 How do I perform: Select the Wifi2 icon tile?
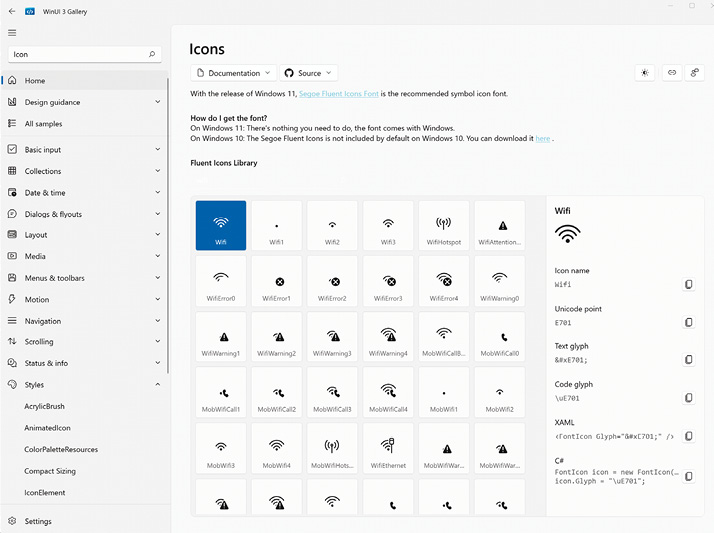(x=332, y=225)
